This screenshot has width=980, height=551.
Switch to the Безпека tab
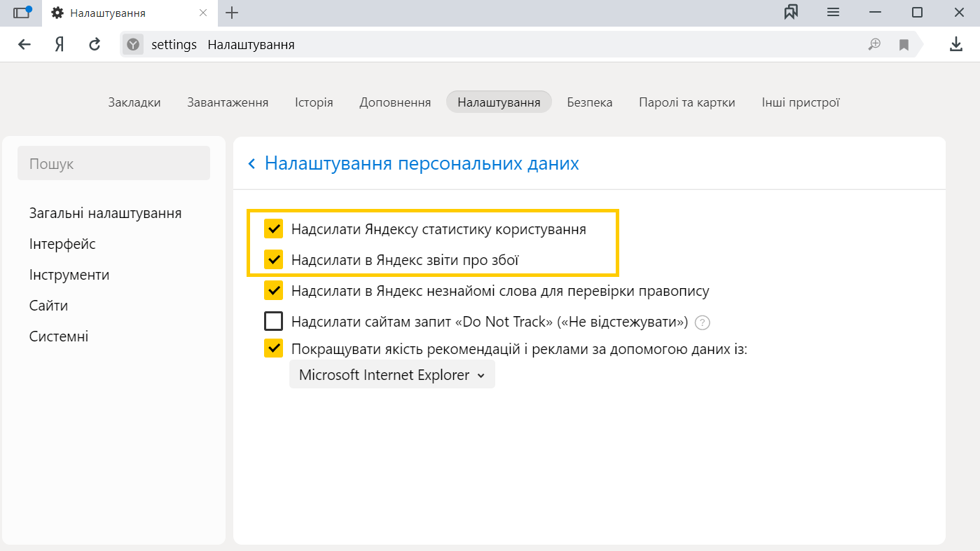[590, 102]
